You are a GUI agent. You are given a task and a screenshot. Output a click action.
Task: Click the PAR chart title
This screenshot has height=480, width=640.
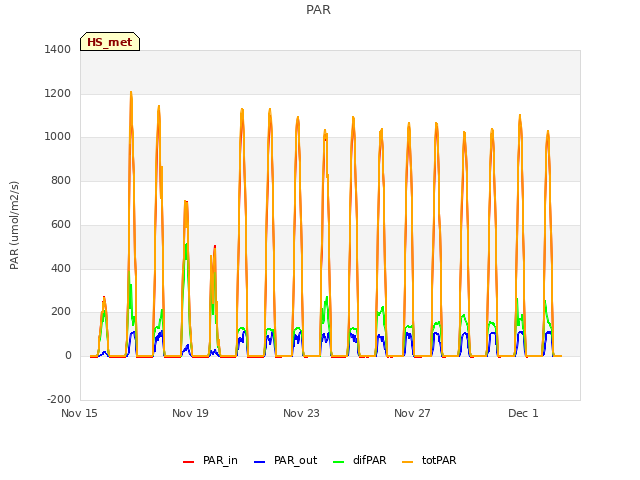[318, 10]
